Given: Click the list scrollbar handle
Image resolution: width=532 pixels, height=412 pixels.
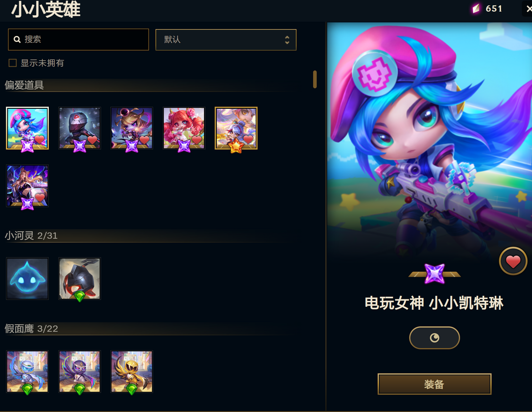Looking at the screenshot, I should 315,79.
